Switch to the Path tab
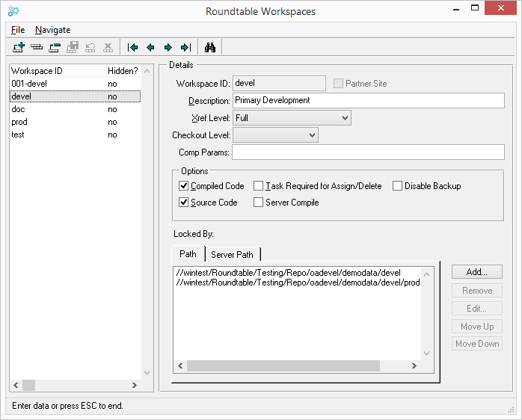This screenshot has width=522, height=420. tap(188, 254)
